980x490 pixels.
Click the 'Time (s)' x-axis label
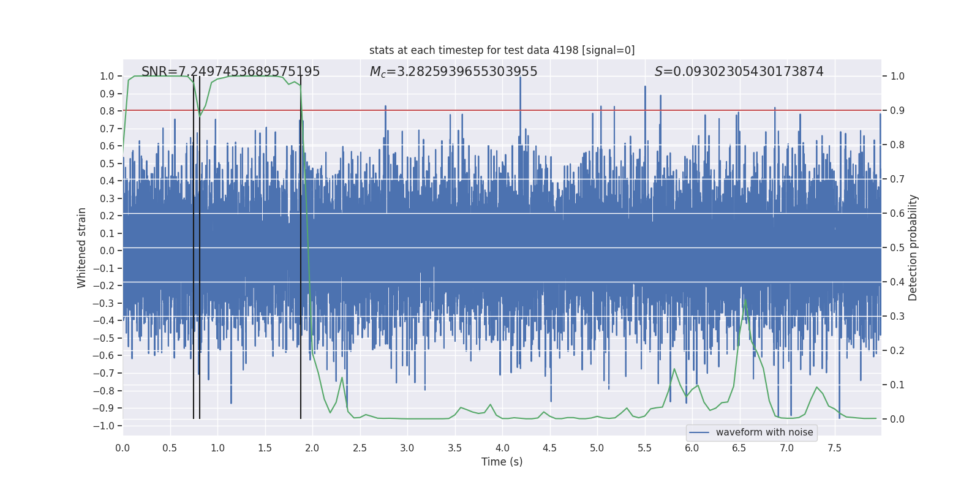coord(502,462)
